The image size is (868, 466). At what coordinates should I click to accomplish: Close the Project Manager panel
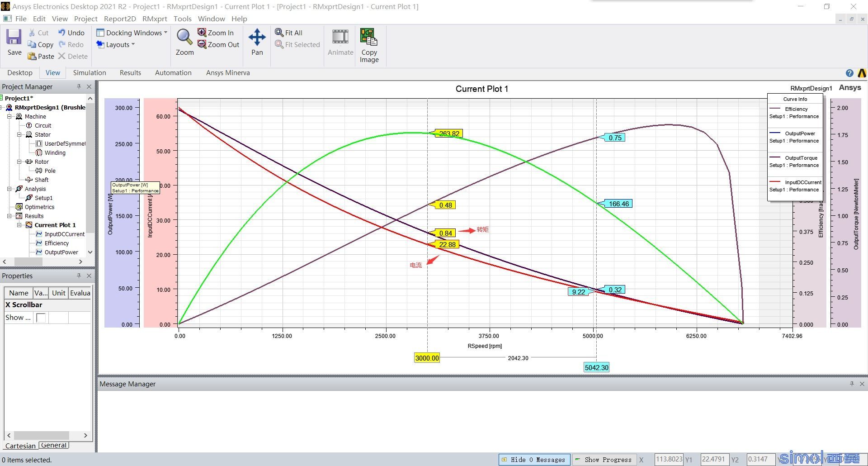[89, 86]
